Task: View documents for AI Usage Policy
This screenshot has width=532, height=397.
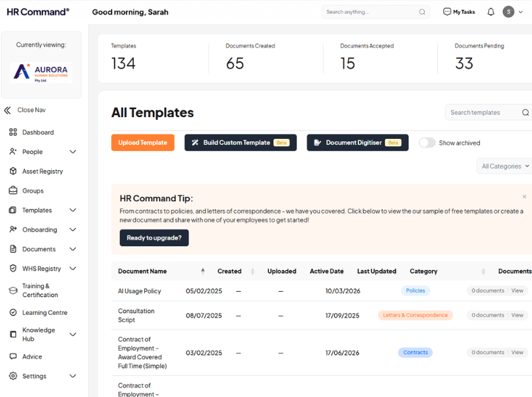Action: point(517,290)
